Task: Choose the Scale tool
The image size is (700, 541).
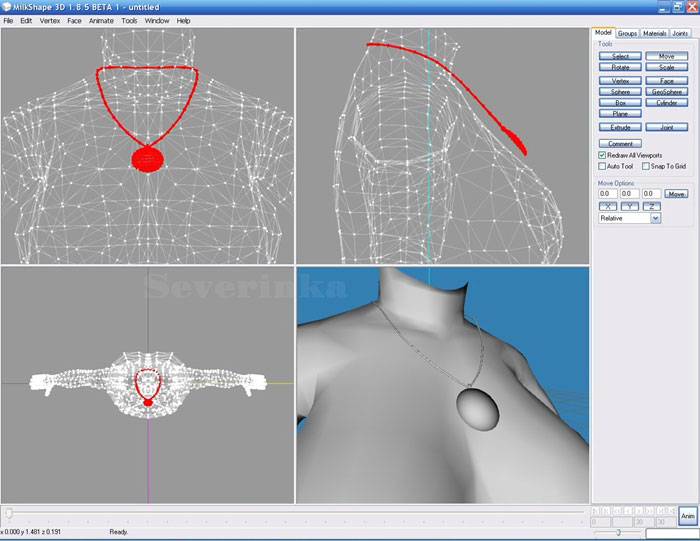Action: coord(666,67)
